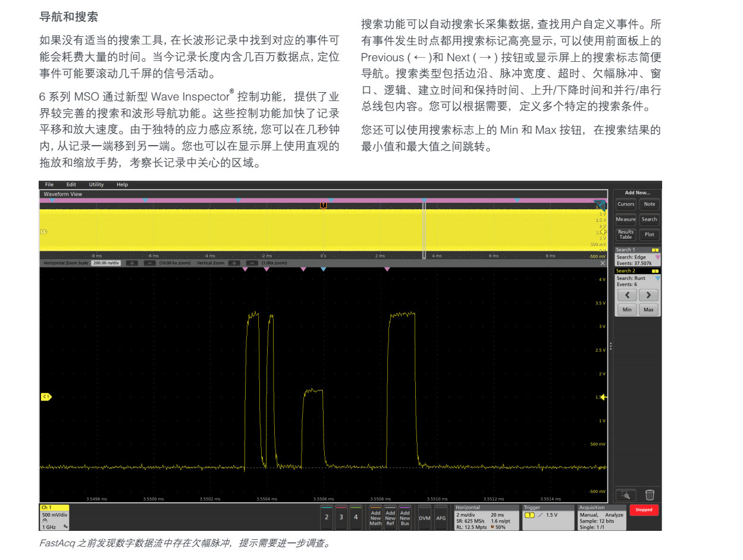Click the orange trigger T marker
The image size is (743, 560).
(x=323, y=205)
